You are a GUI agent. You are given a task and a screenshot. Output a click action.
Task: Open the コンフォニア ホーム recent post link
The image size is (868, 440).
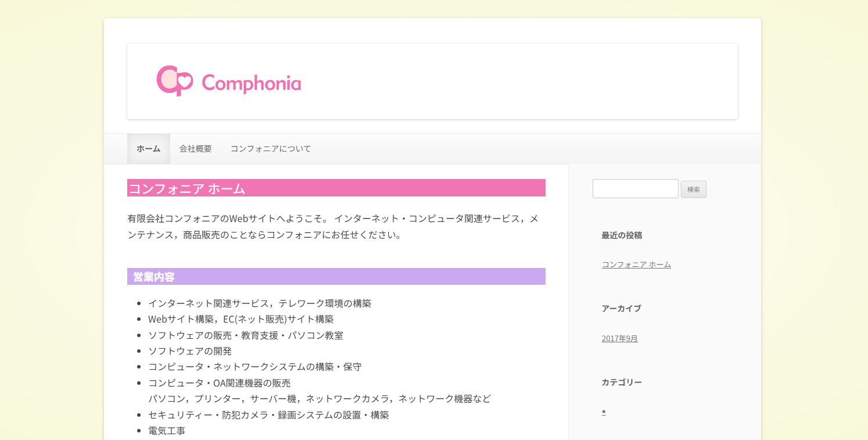636,264
